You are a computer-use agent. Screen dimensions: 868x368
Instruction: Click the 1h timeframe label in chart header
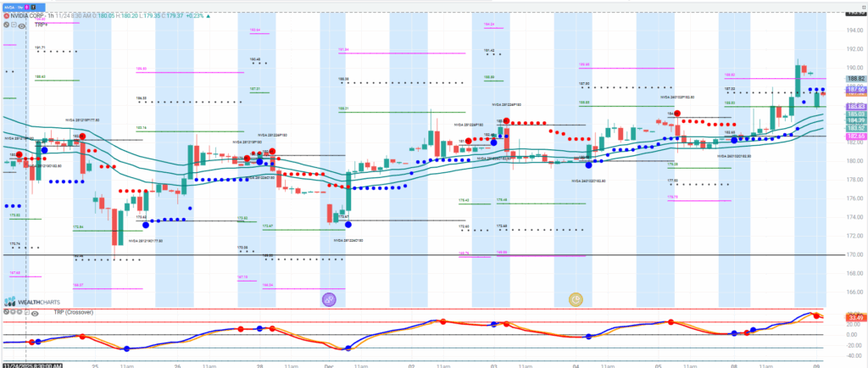[51, 16]
